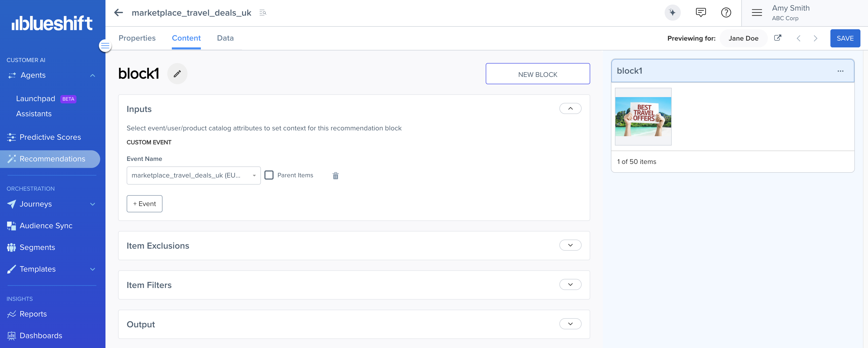Open the AI sparkle assistant icon

672,13
